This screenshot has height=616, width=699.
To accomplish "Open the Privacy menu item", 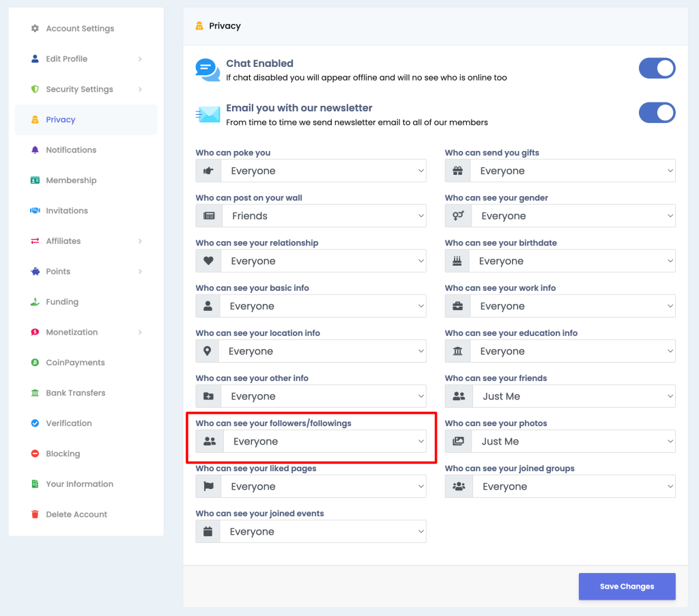I will click(x=86, y=120).
